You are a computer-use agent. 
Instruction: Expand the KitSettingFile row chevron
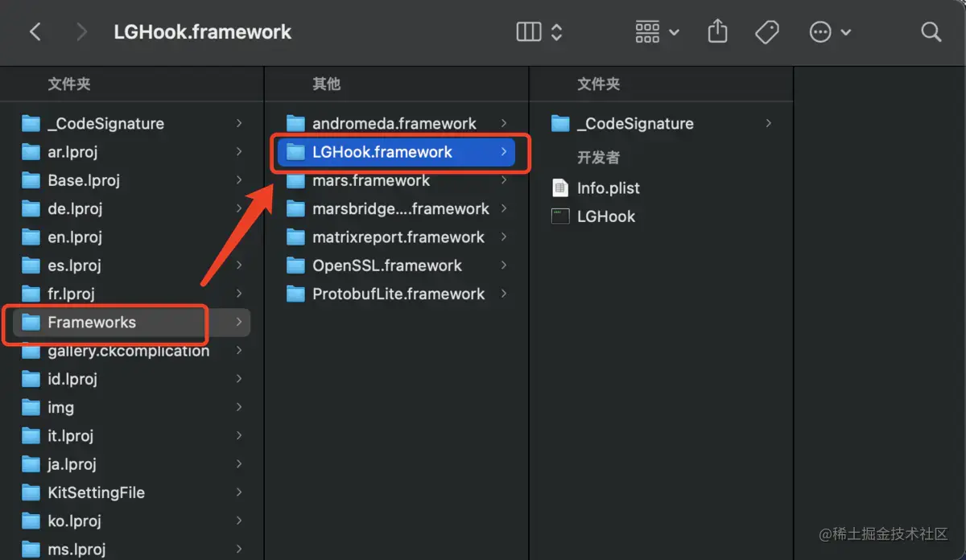[x=239, y=492]
